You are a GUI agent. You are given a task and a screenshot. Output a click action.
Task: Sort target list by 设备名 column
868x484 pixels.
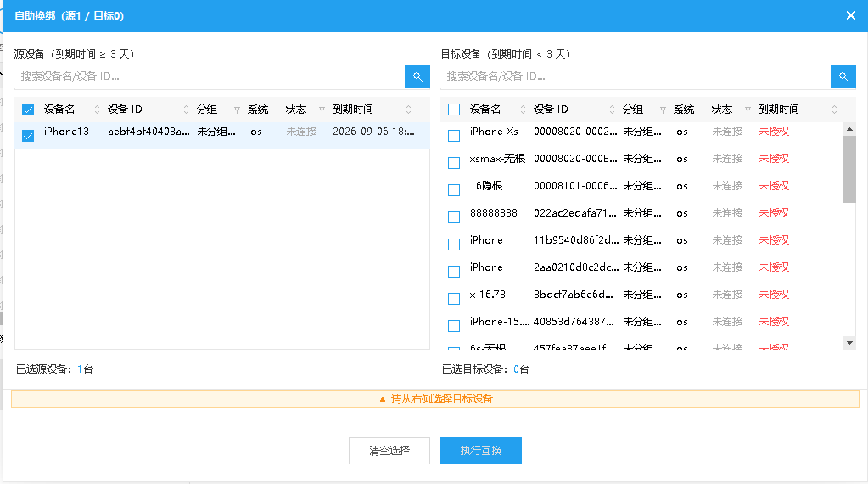pos(524,110)
